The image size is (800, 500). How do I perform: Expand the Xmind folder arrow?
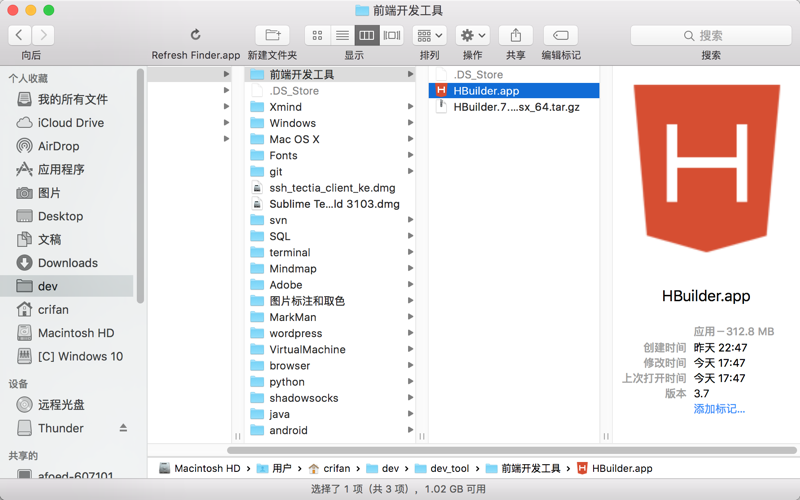(410, 107)
